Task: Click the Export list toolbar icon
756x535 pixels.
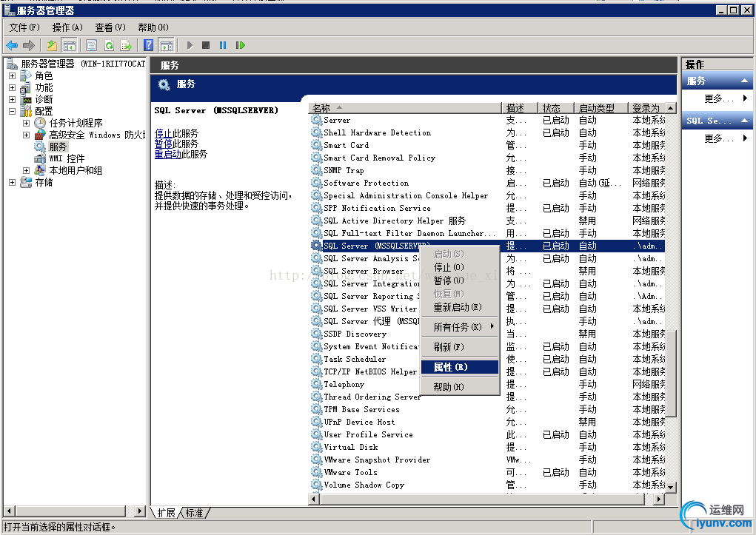Action: (126, 45)
